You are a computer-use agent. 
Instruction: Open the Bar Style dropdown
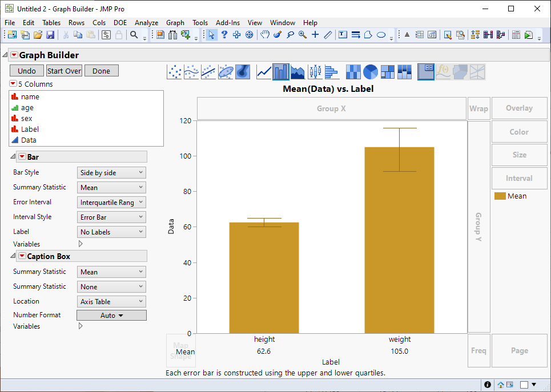coord(111,172)
